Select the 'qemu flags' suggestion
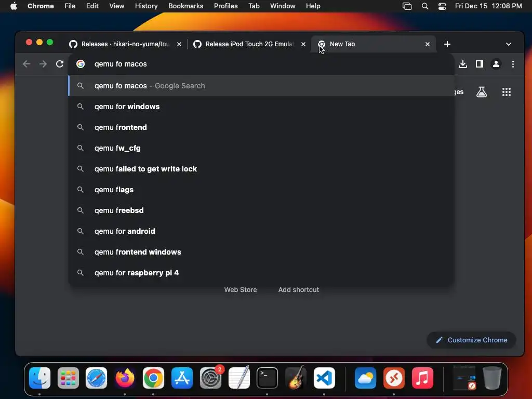The height and width of the screenshot is (399, 532). 261,190
